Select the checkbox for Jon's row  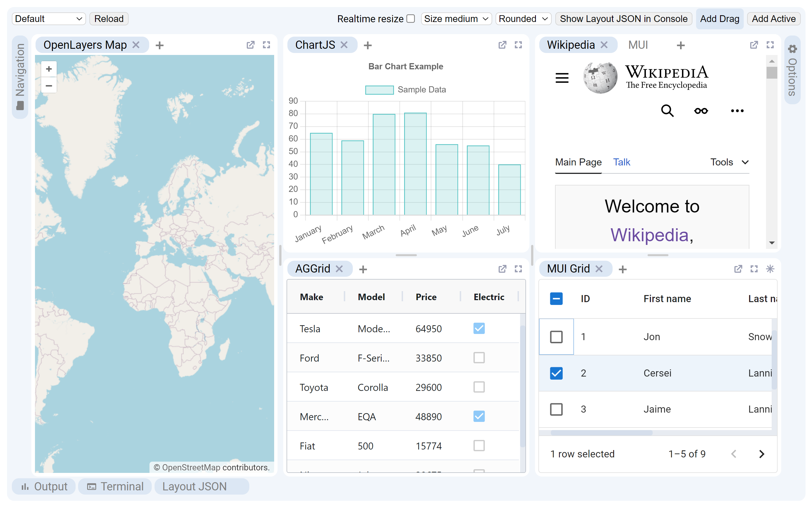[556, 337]
